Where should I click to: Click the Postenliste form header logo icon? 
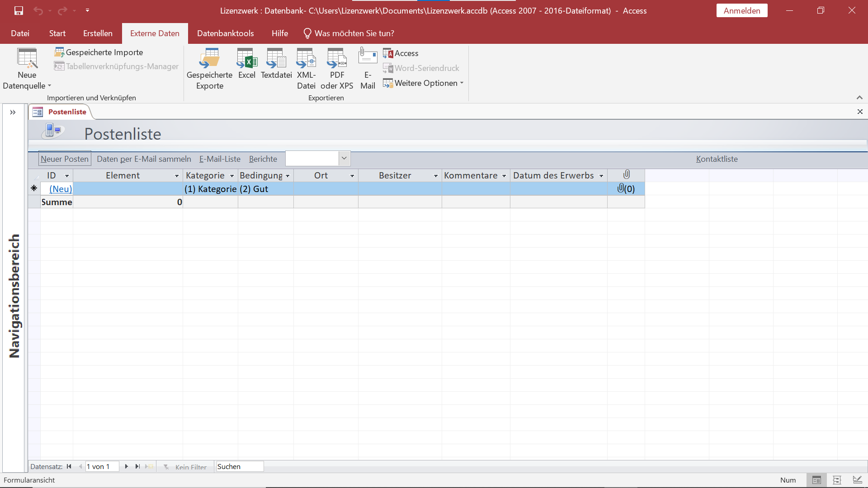point(53,131)
